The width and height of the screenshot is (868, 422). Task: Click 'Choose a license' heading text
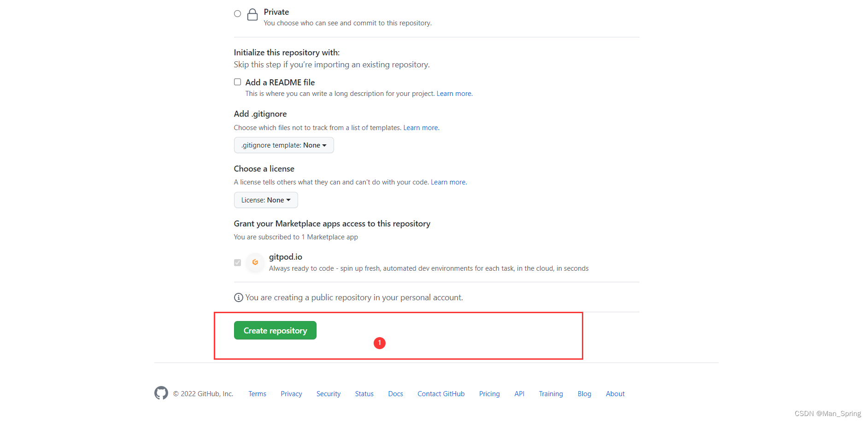pos(264,169)
